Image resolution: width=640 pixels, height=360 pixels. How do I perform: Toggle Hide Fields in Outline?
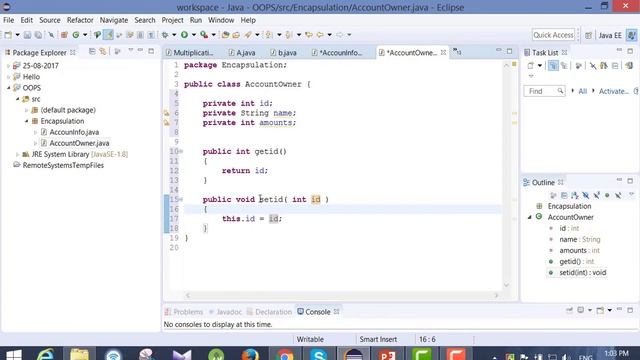[586, 196]
